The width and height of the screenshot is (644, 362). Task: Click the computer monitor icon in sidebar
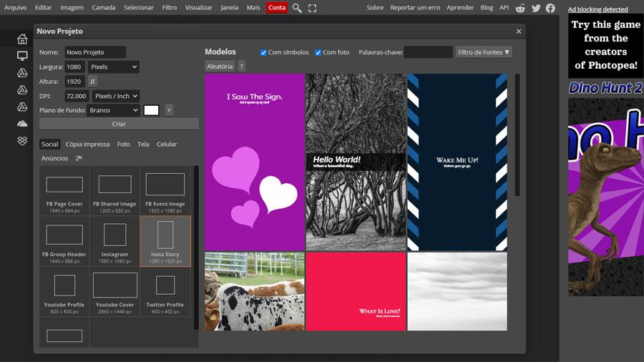pos(22,56)
